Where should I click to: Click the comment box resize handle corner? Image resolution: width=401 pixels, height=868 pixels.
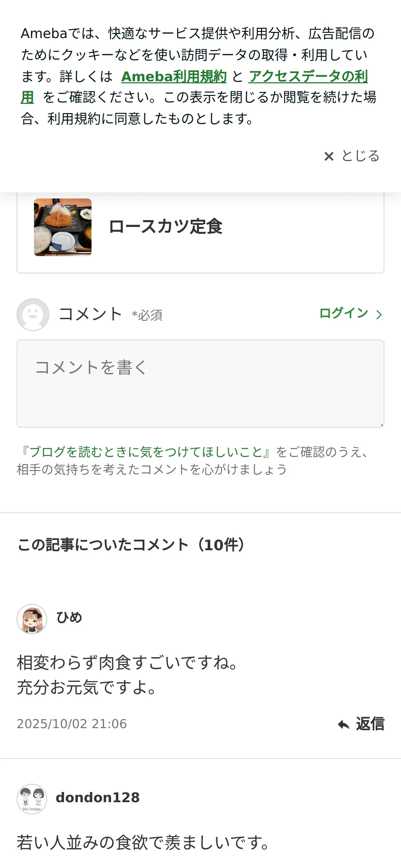click(381, 425)
